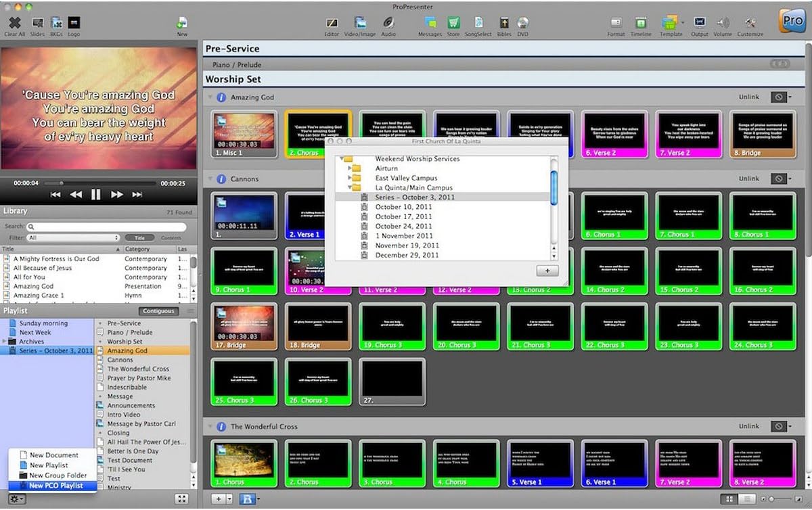812x510 pixels.
Task: Open the Messages panel
Action: tap(430, 22)
